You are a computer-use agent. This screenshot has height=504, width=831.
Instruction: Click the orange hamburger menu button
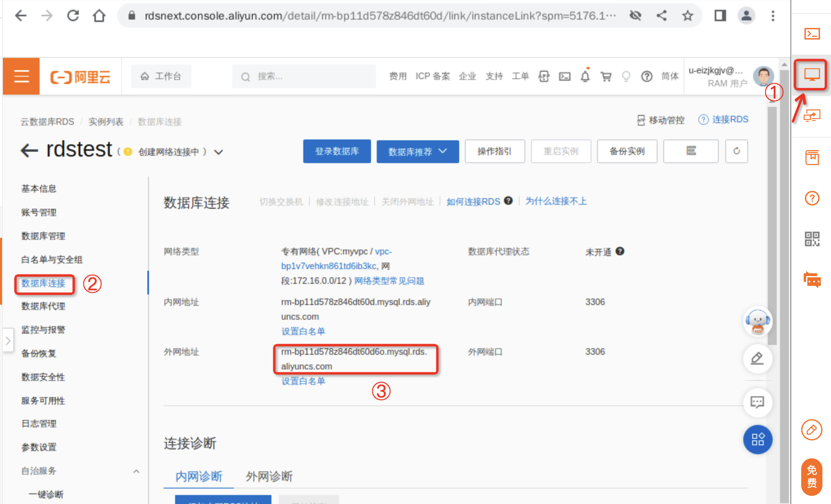point(21,76)
